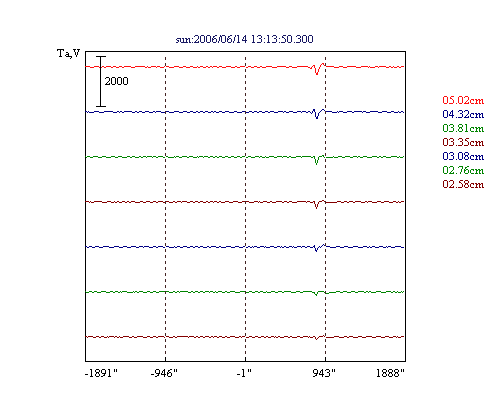Image resolution: width=500 pixels, height=400 pixels.
Task: Click the dip in the bottom dark red trace
Action: click(317, 338)
